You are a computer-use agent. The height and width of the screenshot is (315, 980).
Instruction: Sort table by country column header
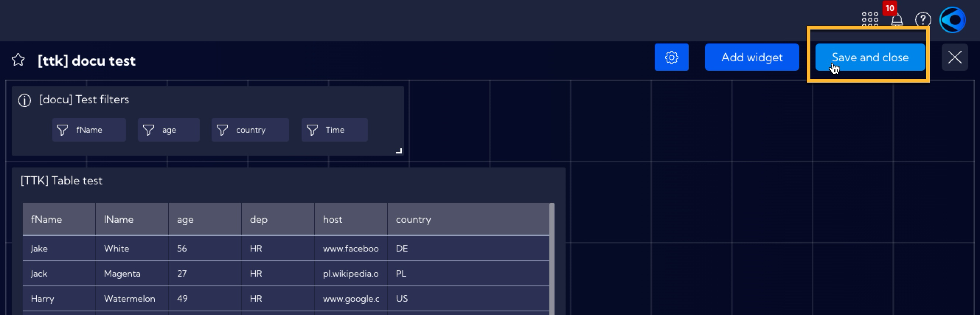(x=469, y=219)
